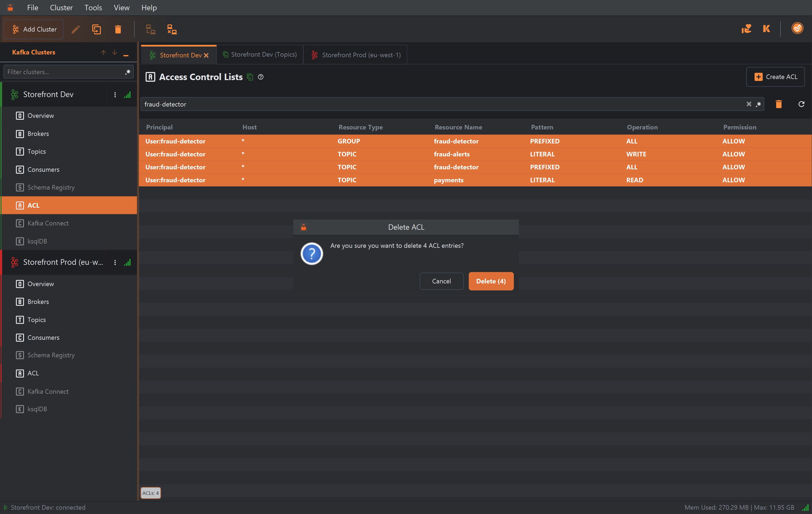Click the Add Cluster button
This screenshot has width=812, height=514.
[34, 29]
